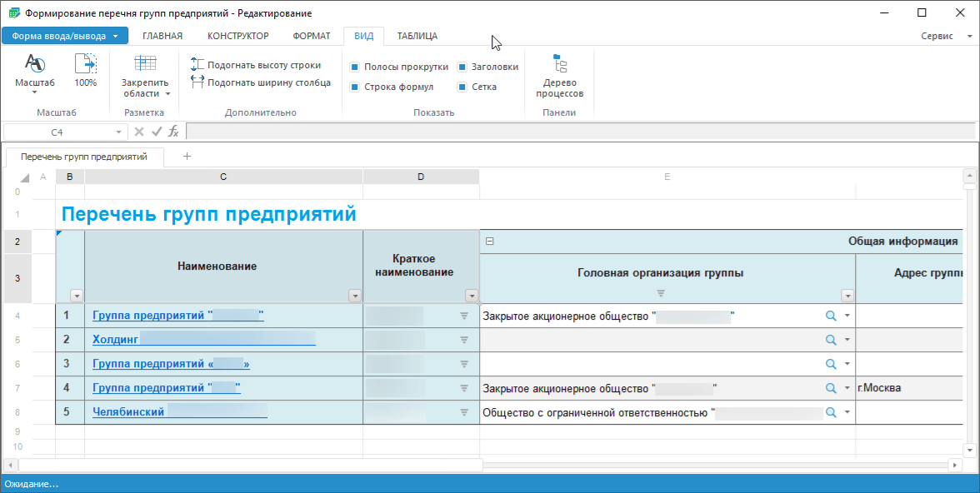The height and width of the screenshot is (493, 980).
Task: Collapse the Общая информация group
Action: click(490, 242)
